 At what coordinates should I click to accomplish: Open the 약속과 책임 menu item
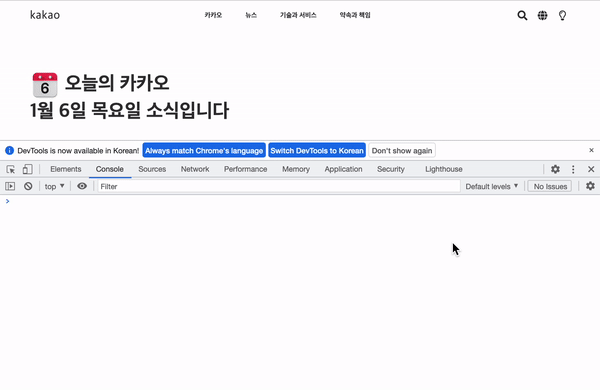coord(355,15)
